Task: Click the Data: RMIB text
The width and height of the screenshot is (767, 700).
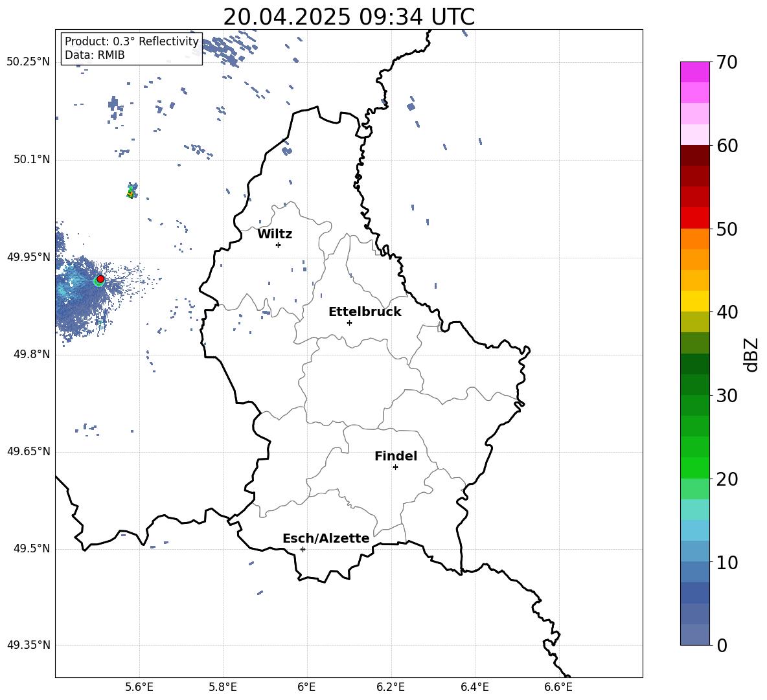Action: [x=95, y=55]
